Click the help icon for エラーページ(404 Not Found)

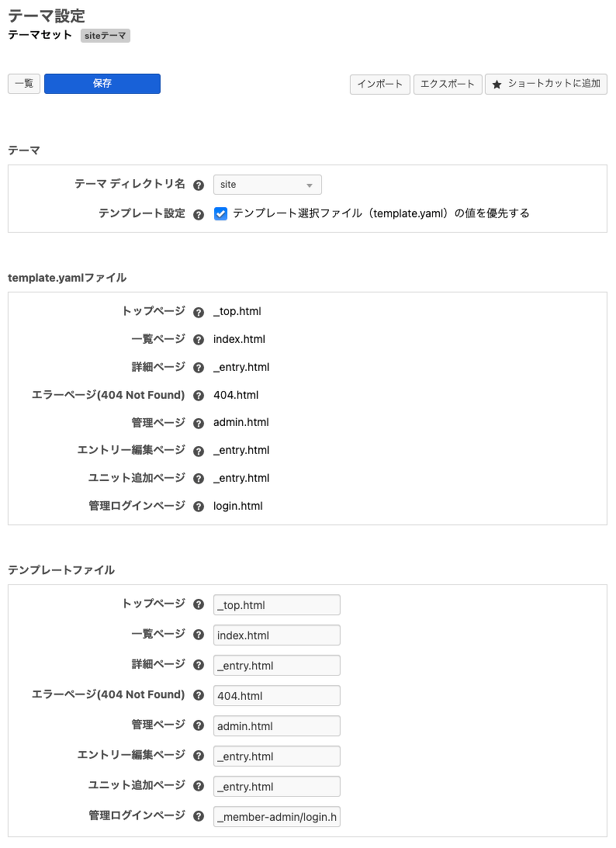[x=199, y=395]
